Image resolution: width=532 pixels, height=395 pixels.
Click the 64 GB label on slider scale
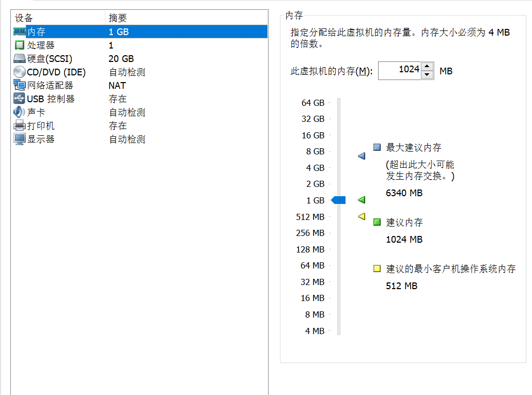pyautogui.click(x=313, y=103)
